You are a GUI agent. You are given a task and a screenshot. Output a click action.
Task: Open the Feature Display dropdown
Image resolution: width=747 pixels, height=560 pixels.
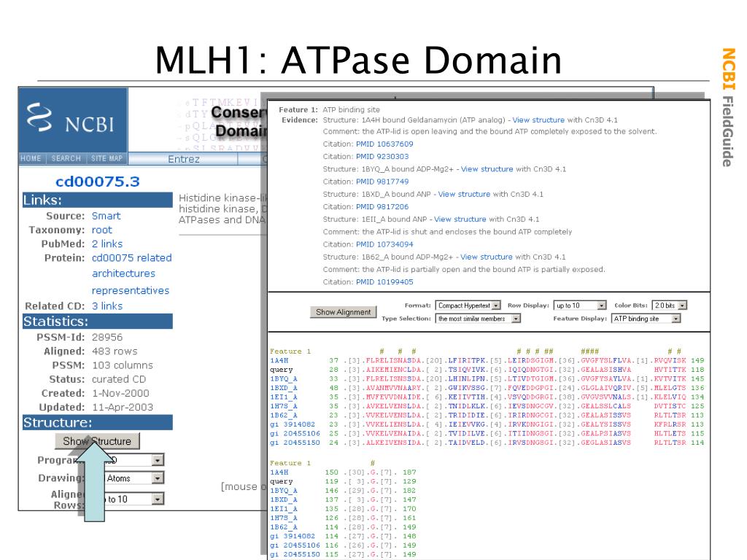point(646,319)
